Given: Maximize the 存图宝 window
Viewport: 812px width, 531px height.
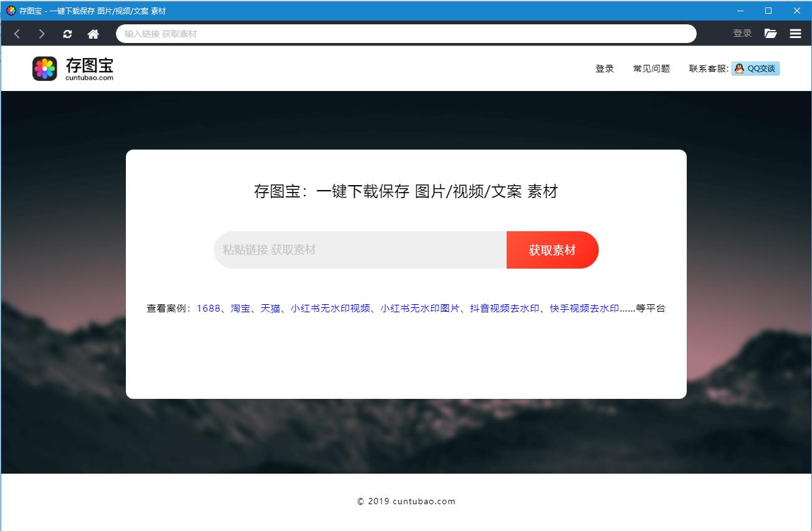Looking at the screenshot, I should click(x=768, y=11).
